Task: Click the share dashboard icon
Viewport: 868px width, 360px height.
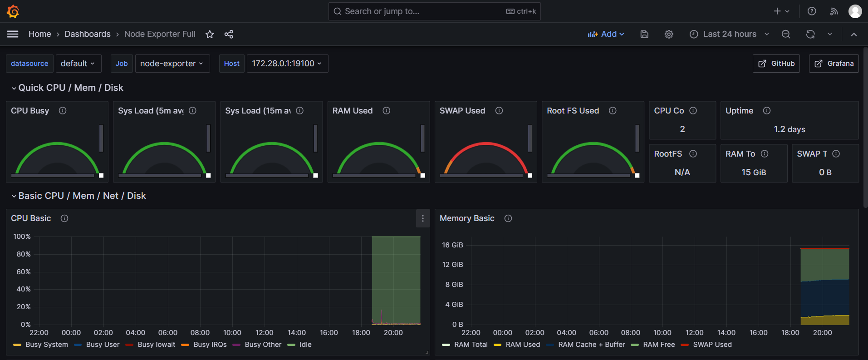Action: click(229, 35)
